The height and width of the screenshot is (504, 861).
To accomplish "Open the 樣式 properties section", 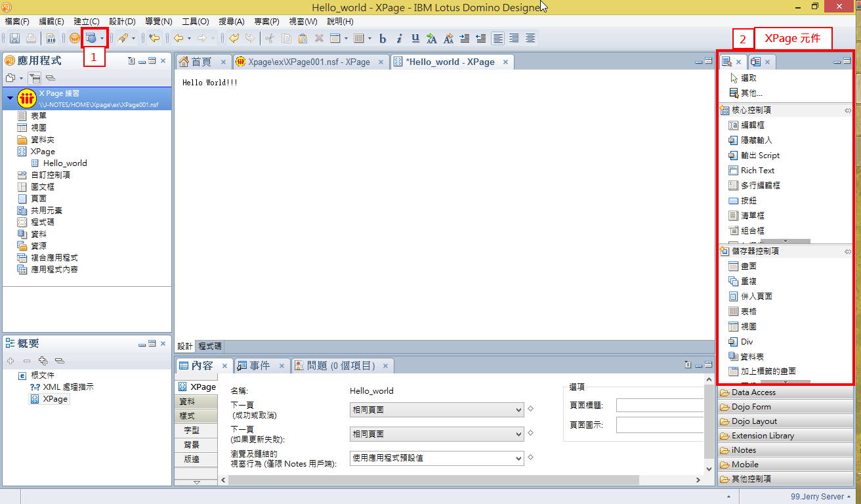I will click(196, 415).
